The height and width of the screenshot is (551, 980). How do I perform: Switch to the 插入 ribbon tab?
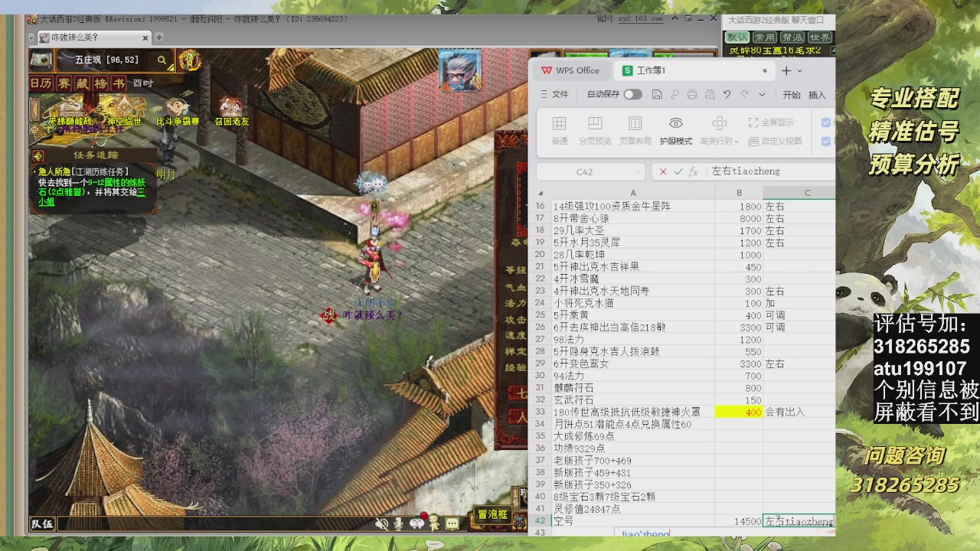(817, 95)
